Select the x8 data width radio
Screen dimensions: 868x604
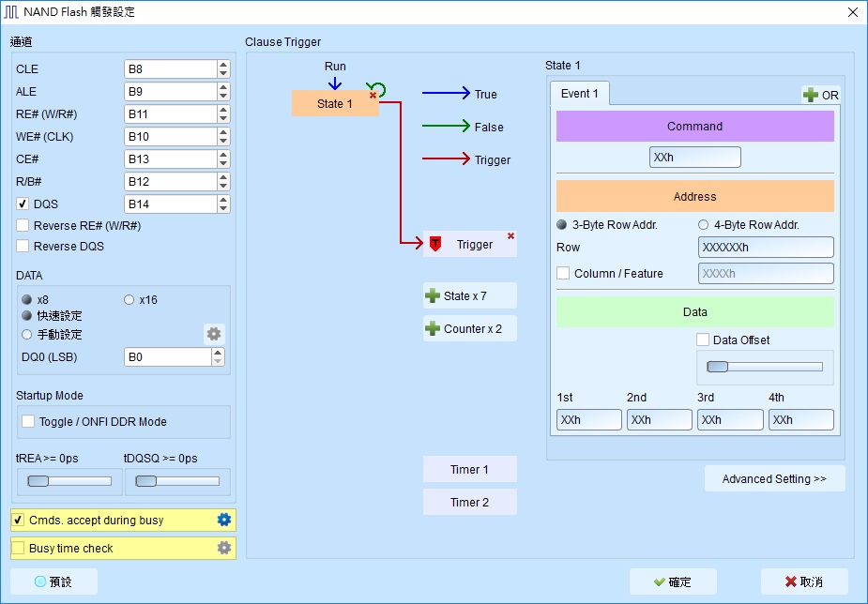click(x=26, y=300)
